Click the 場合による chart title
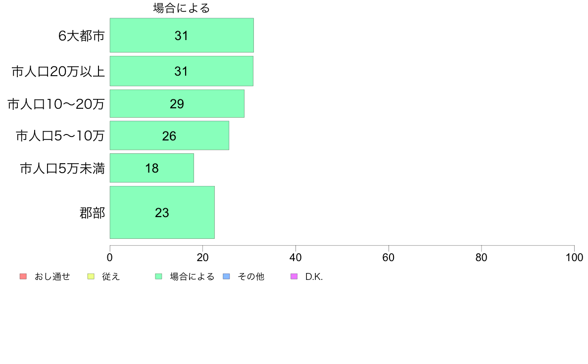The width and height of the screenshot is (588, 364). click(x=182, y=8)
